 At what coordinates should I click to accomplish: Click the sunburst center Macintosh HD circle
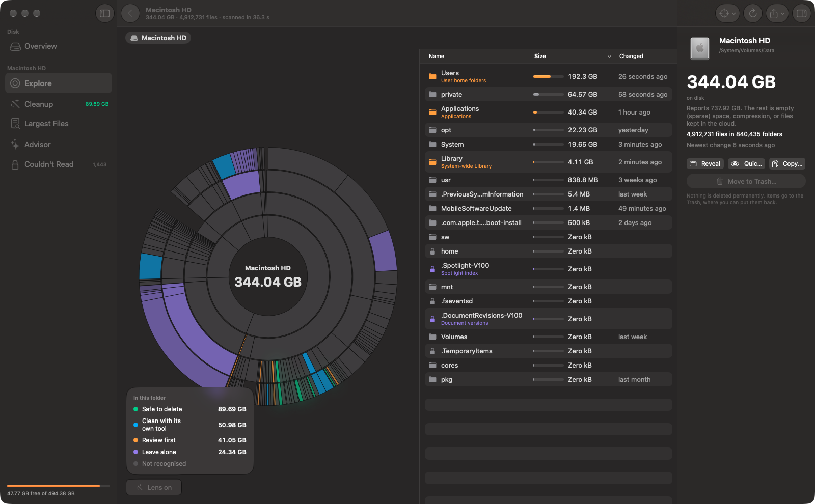(268, 276)
